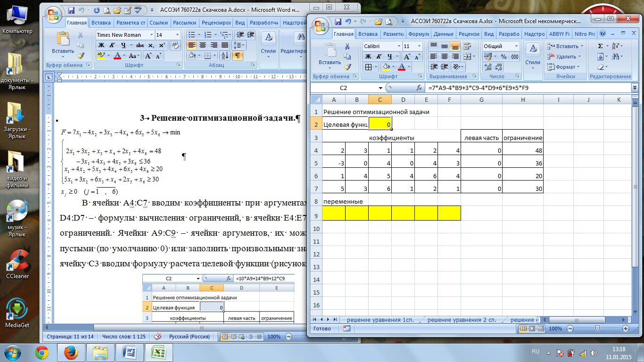This screenshot has height=362, width=644.
Task: Click fill color bucket in Excel ribbon
Action: pos(387,67)
